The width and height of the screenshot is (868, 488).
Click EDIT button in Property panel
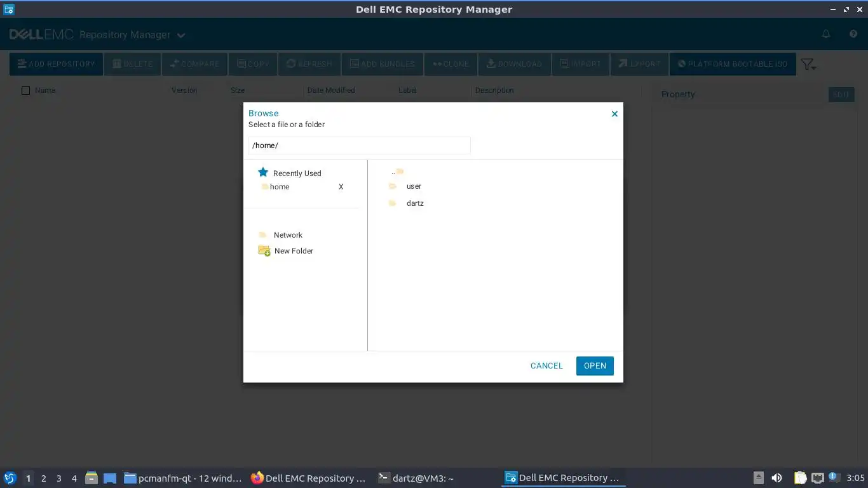click(841, 95)
